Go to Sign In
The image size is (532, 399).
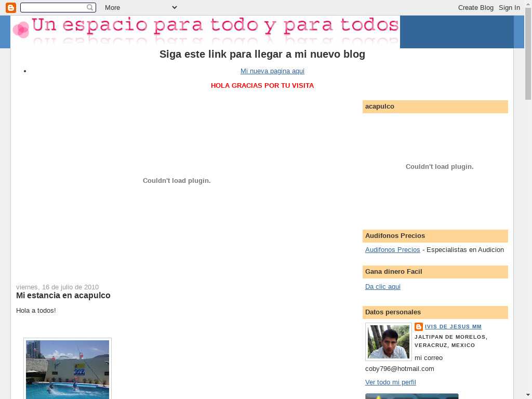click(x=509, y=7)
